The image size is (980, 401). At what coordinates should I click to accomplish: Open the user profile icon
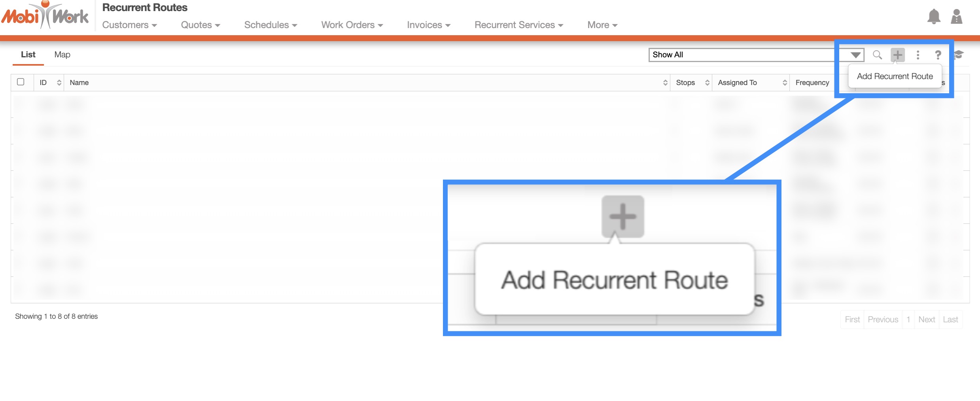pos(956,17)
